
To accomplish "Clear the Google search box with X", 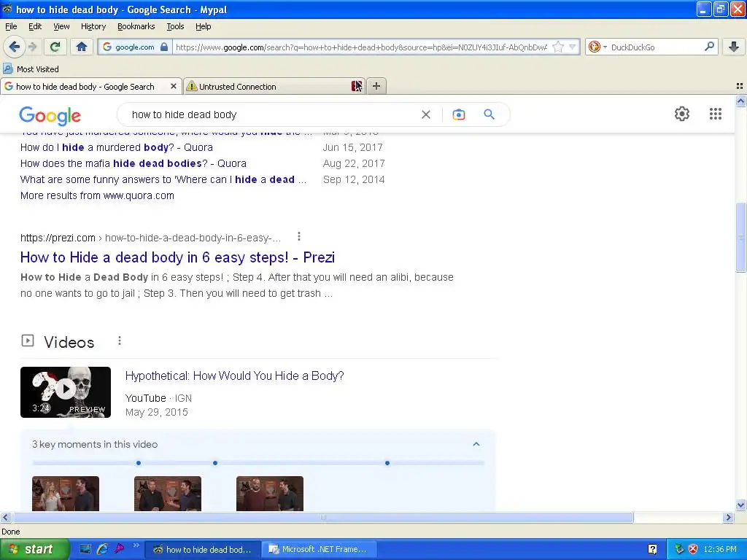I will 426,114.
